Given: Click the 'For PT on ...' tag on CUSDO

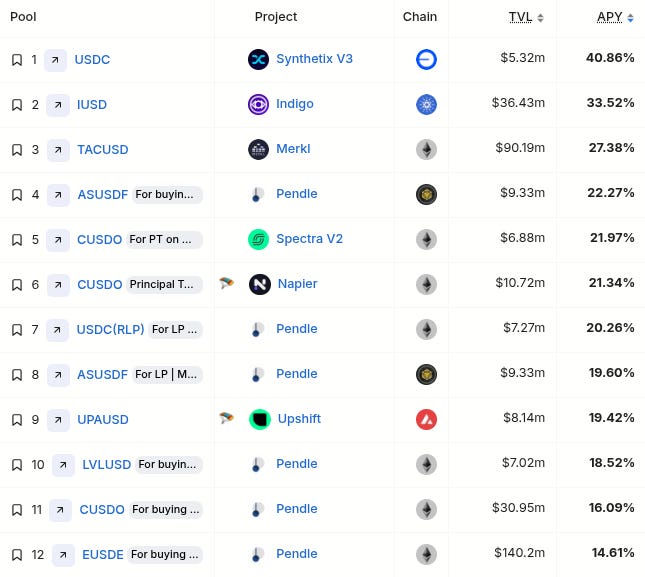Looking at the screenshot, I should (165, 240).
